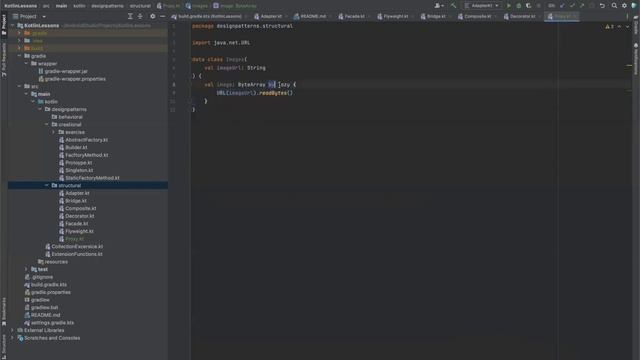
Task: Click the editor warnings indicator icon
Action: [x=609, y=27]
